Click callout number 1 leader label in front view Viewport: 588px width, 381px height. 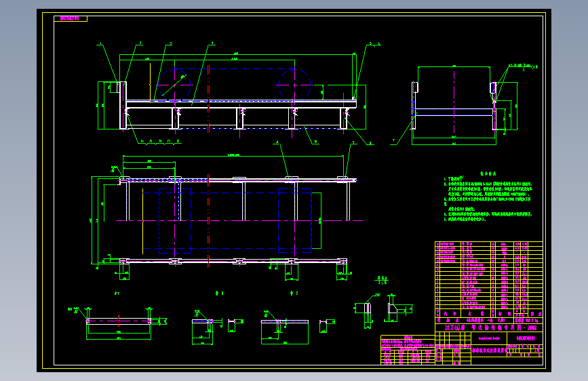(x=100, y=44)
